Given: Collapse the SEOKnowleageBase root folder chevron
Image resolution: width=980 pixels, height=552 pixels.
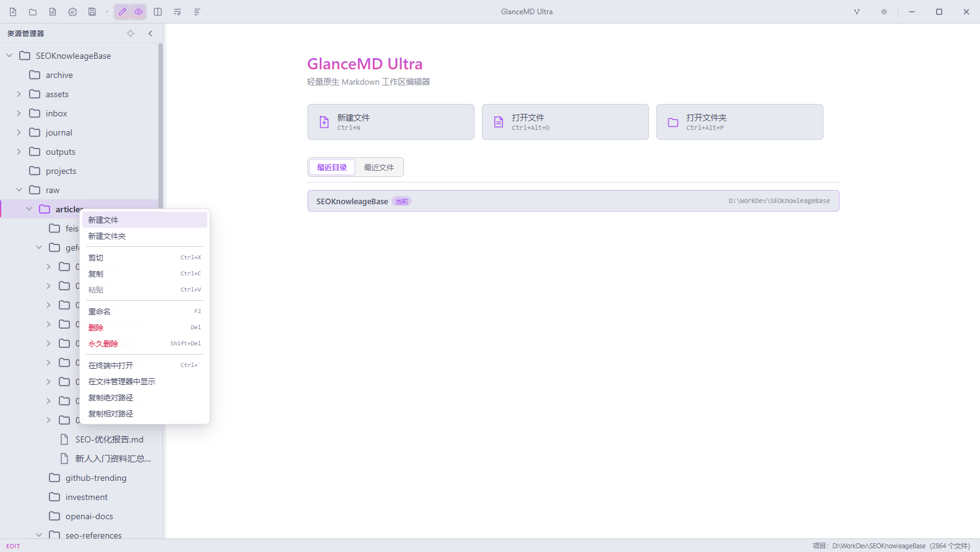Looking at the screenshot, I should [9, 56].
